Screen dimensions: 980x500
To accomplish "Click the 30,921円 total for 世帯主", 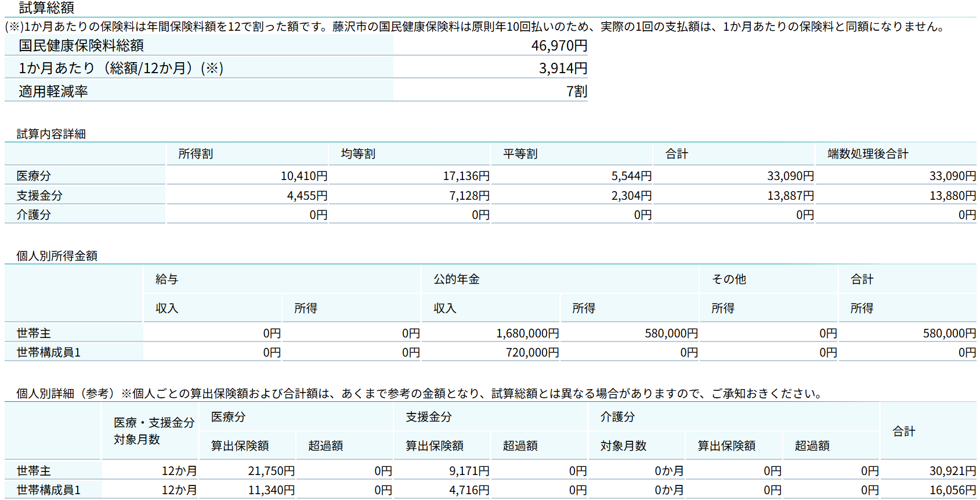I will (952, 471).
